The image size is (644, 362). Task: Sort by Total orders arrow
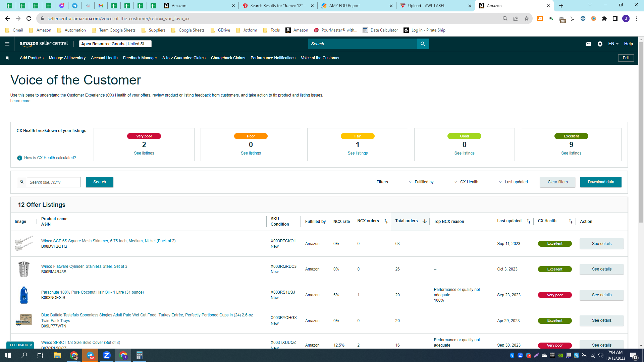tap(425, 221)
